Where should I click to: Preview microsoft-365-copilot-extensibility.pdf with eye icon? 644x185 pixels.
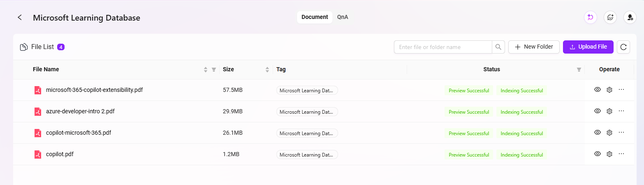point(598,89)
